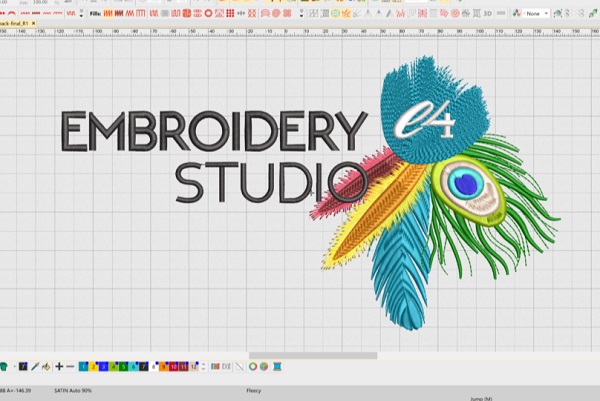Click the grayed-out icon after thread charts

[227, 367]
